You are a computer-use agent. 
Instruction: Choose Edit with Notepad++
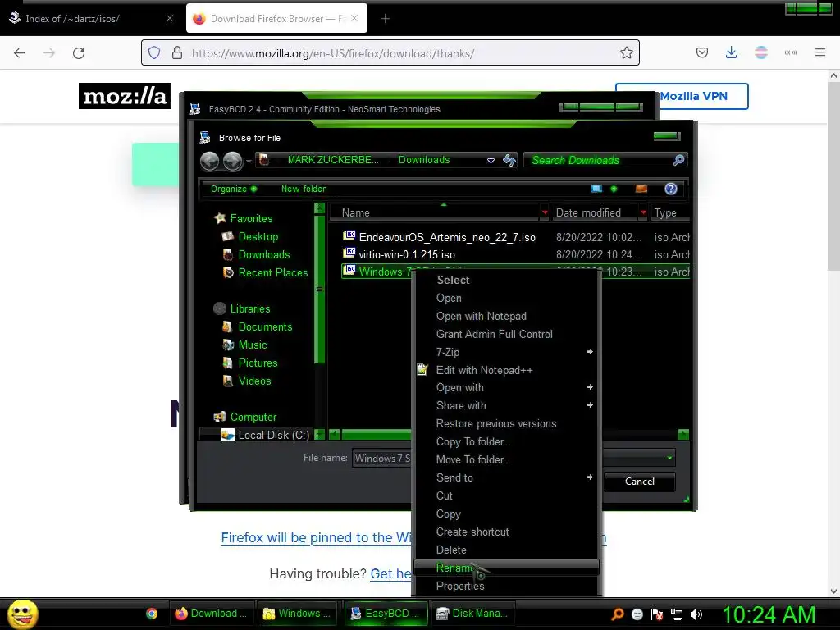(505, 370)
